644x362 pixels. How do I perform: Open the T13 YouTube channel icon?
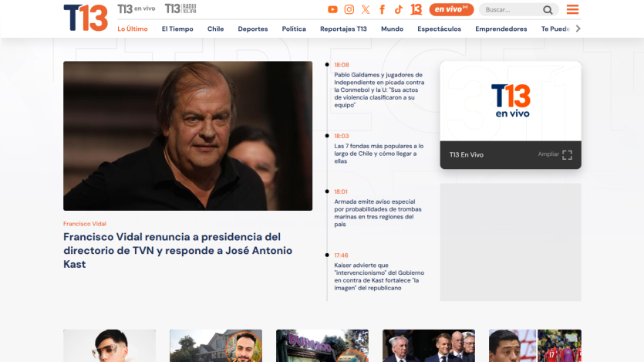pyautogui.click(x=332, y=9)
